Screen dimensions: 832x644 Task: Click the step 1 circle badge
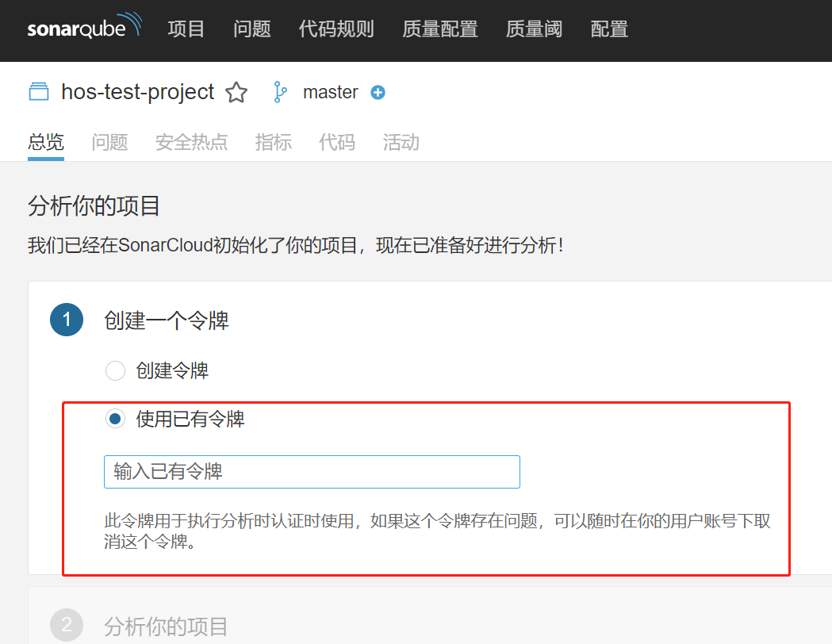(67, 320)
